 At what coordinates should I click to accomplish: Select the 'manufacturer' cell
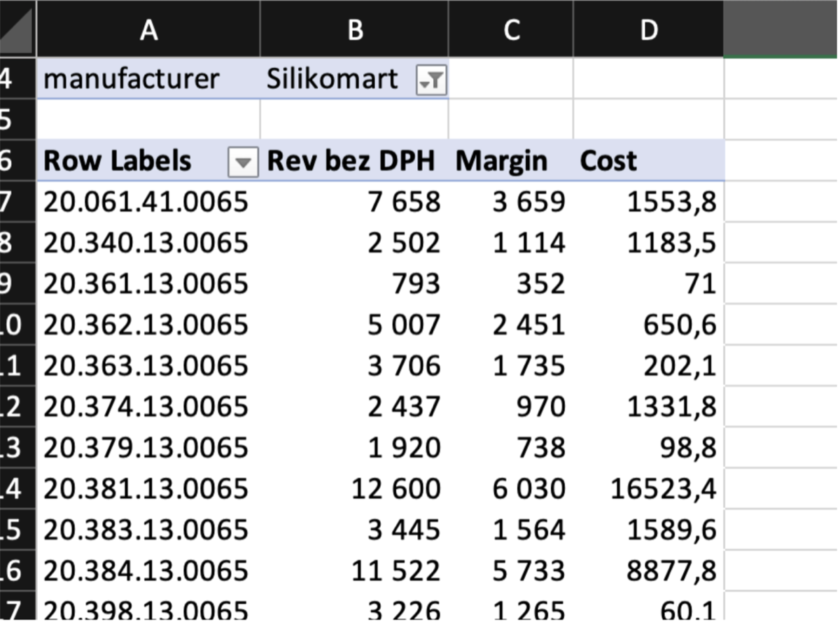pyautogui.click(x=148, y=79)
